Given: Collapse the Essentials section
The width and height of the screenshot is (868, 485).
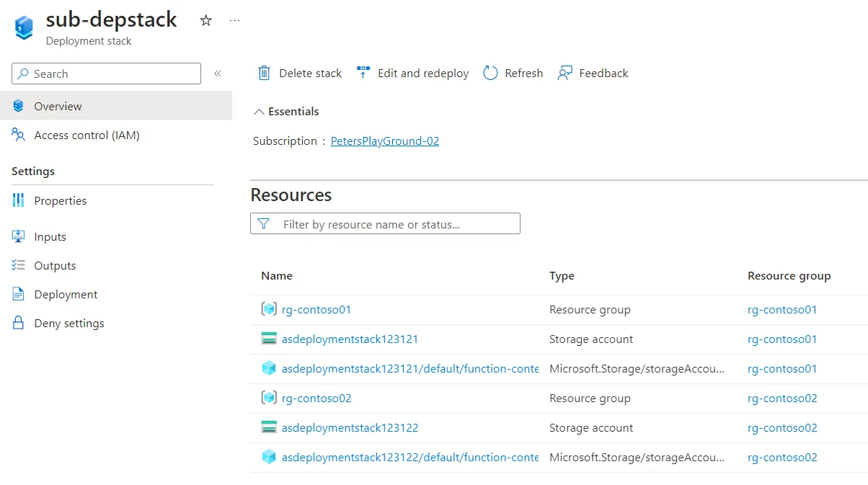Looking at the screenshot, I should pyautogui.click(x=259, y=111).
